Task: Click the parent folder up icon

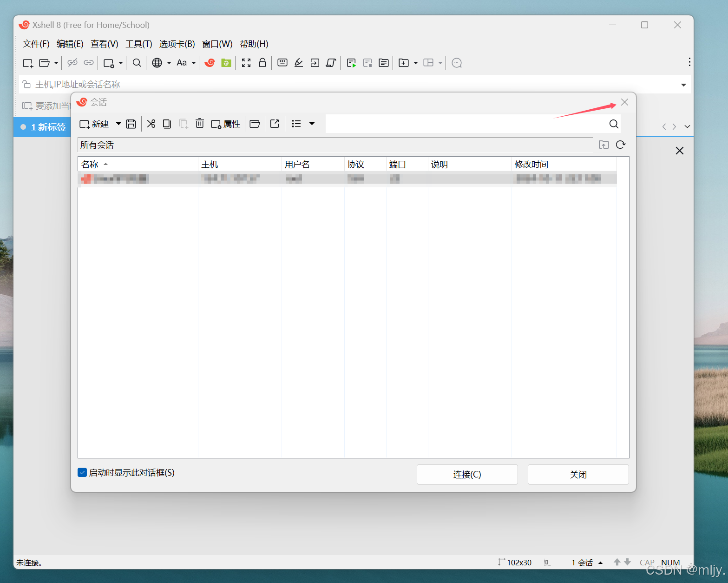Action: coord(604,145)
